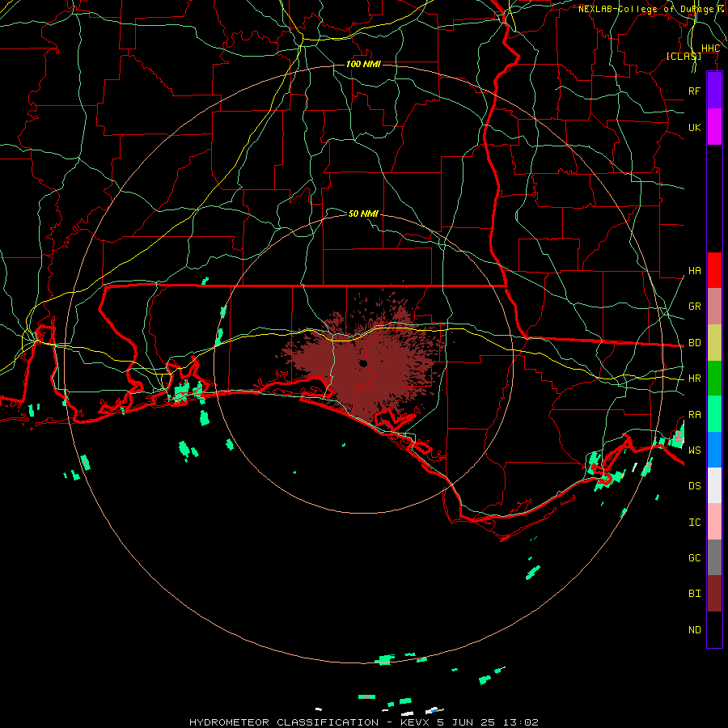
Task: Click the 'WS' legend label
Action: coord(694,450)
